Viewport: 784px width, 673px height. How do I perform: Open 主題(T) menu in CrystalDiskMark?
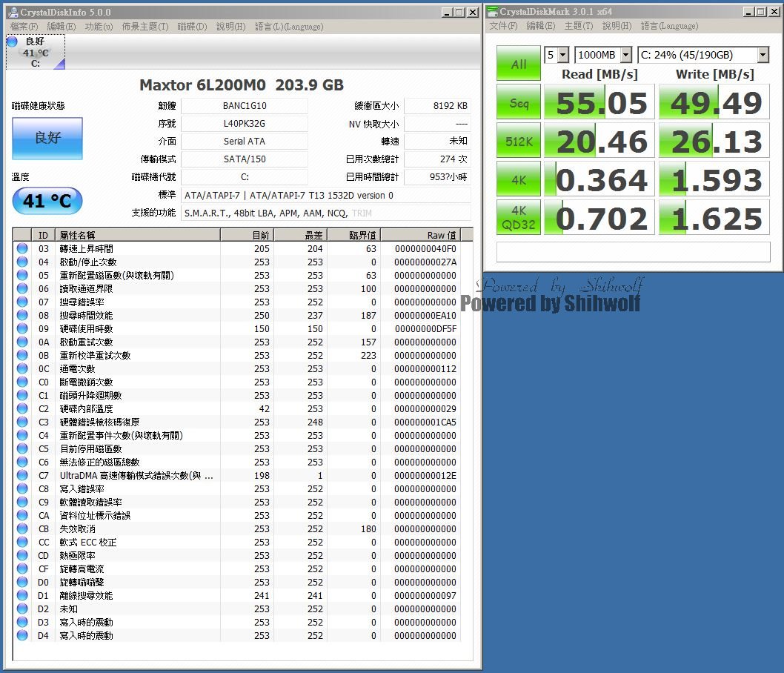click(579, 25)
